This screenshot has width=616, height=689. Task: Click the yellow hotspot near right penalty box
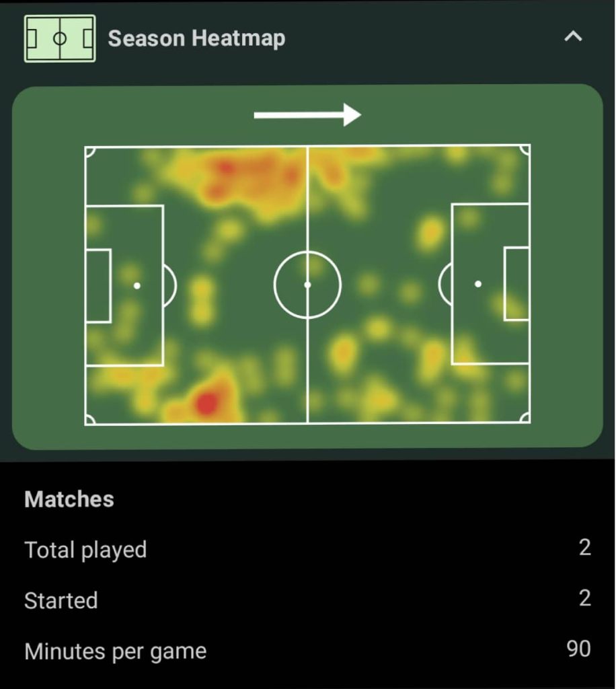430,231
